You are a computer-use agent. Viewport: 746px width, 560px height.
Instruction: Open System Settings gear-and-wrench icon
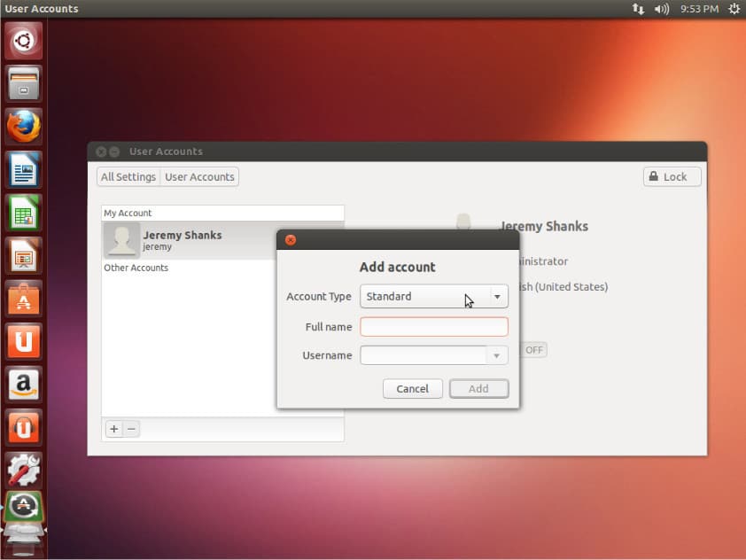tap(23, 470)
